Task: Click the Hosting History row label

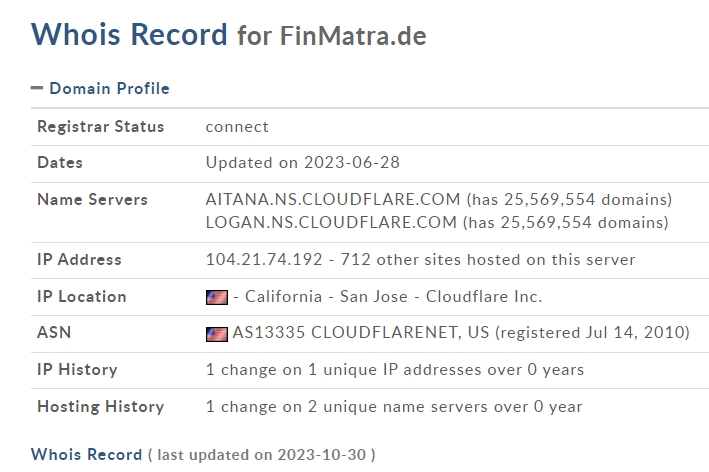Action: pyautogui.click(x=100, y=406)
